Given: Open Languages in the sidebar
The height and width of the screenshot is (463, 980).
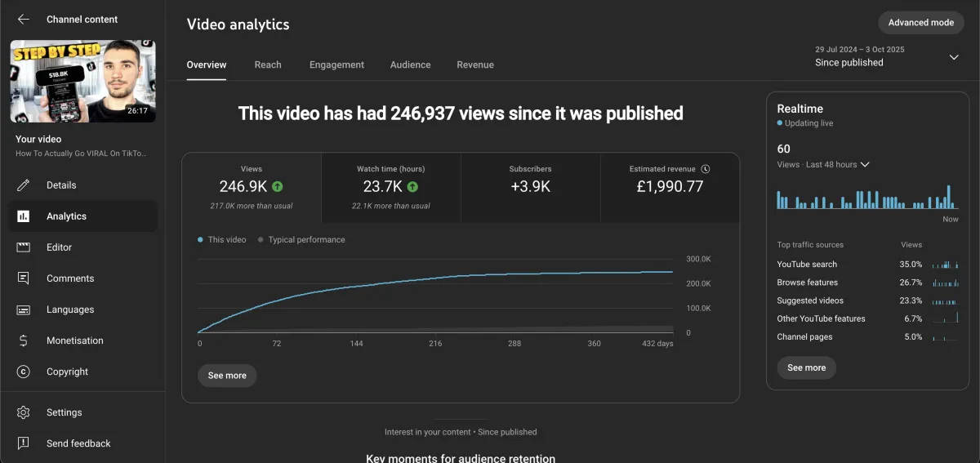Looking at the screenshot, I should click(82, 309).
